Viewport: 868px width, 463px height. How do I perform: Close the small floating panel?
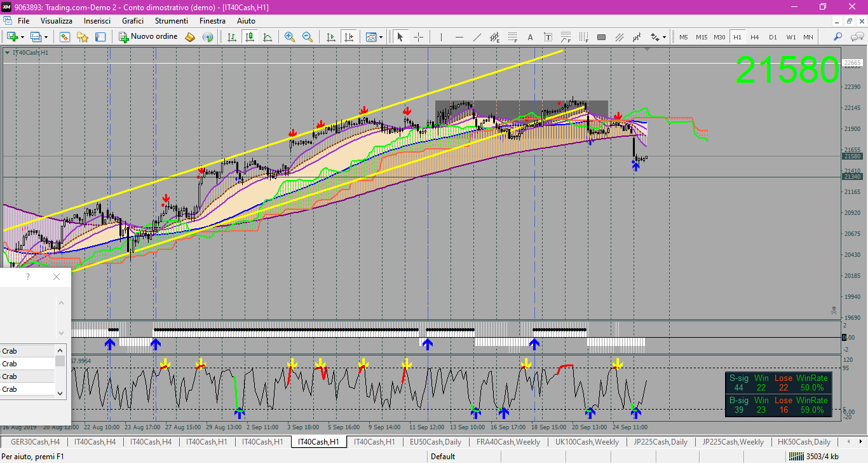coord(57,277)
